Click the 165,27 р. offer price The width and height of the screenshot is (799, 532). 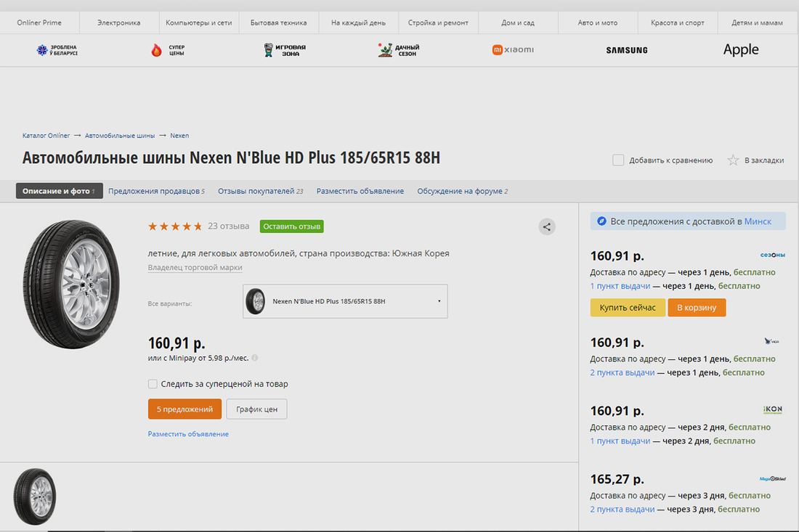pos(617,479)
